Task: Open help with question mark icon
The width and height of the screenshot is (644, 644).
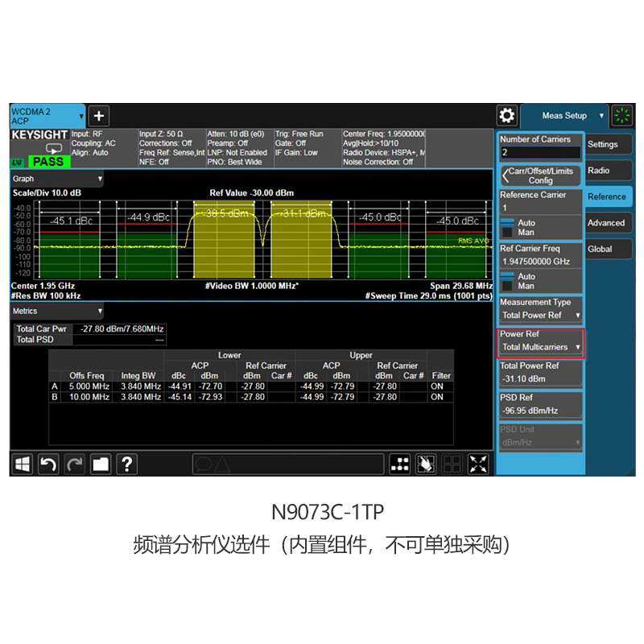Action: (x=127, y=464)
